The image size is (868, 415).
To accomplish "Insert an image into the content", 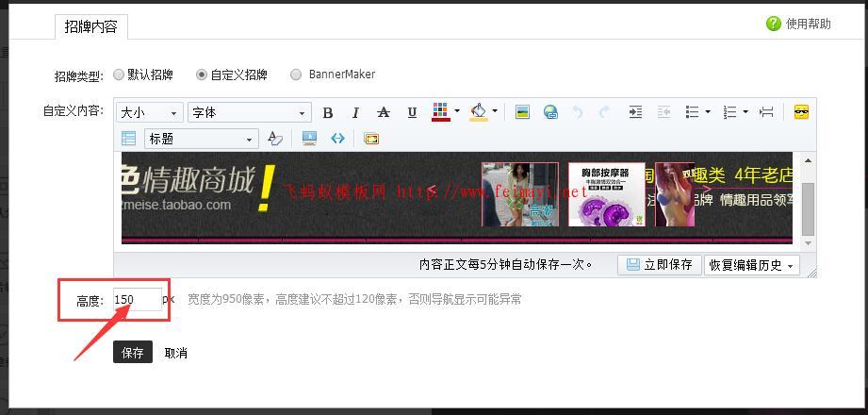I will (x=522, y=112).
